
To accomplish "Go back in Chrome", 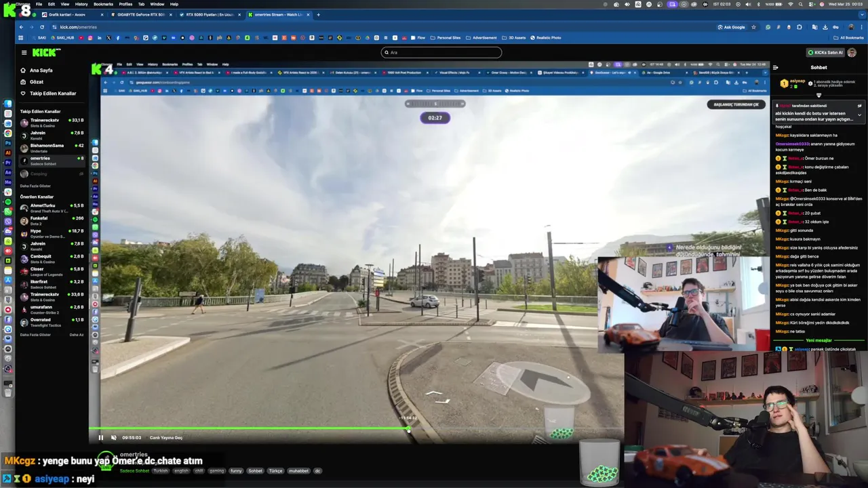I will [x=21, y=27].
